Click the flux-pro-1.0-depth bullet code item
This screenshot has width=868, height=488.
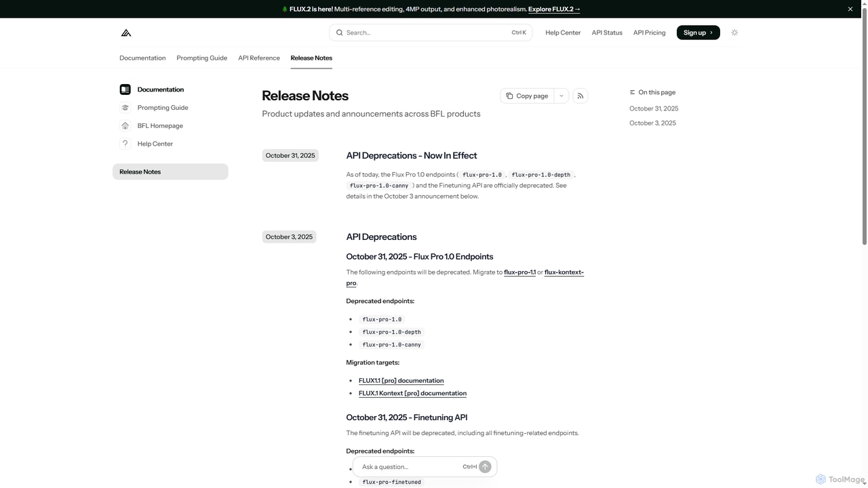[x=391, y=332]
